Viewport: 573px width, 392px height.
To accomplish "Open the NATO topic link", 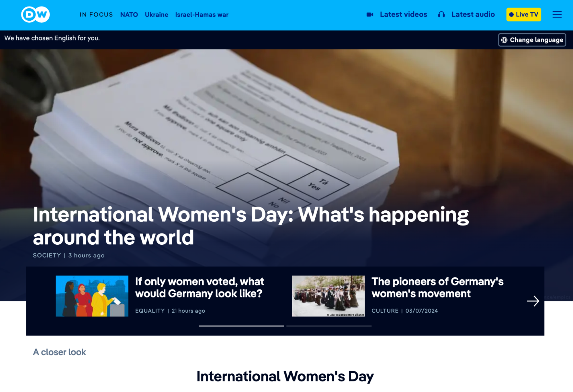I will (x=129, y=15).
